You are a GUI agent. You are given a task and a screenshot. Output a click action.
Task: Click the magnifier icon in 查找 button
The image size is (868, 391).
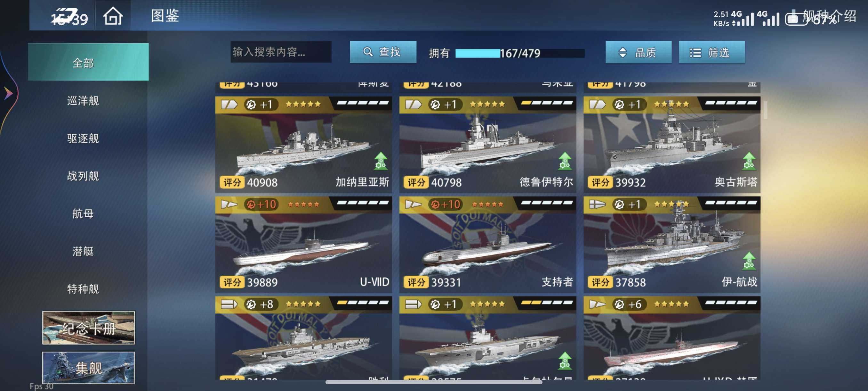click(x=368, y=52)
